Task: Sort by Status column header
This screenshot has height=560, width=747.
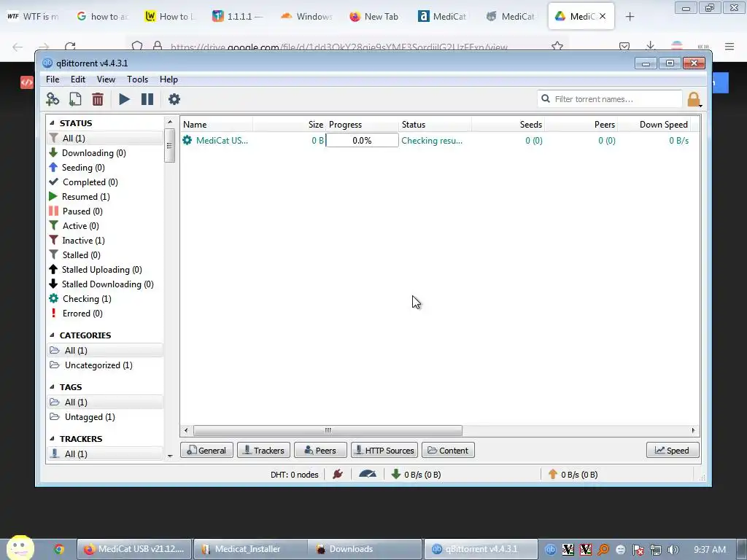Action: pos(435,125)
